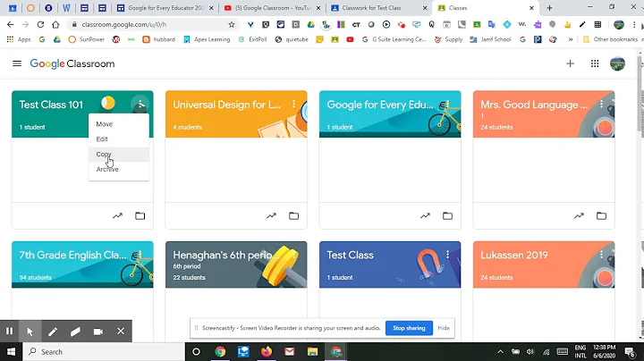The width and height of the screenshot is (644, 361).
Task: Open three-dot menu on Universal Design card
Action: [x=294, y=105]
